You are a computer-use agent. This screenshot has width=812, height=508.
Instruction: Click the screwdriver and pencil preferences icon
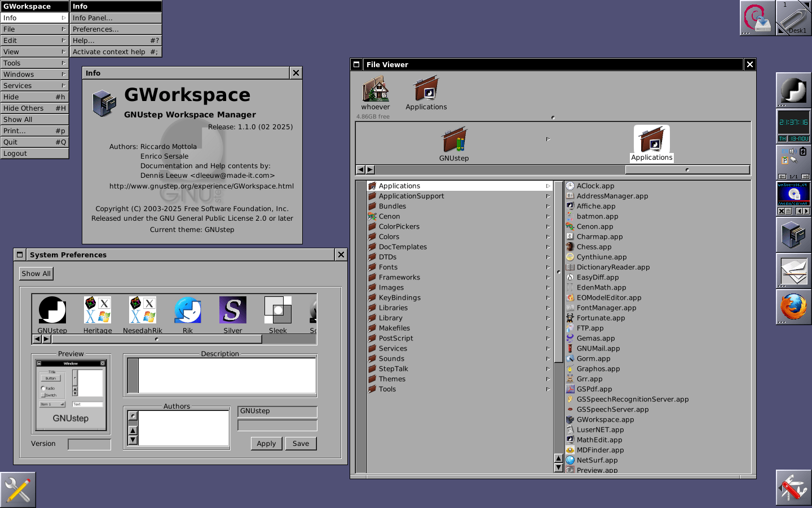click(x=18, y=489)
